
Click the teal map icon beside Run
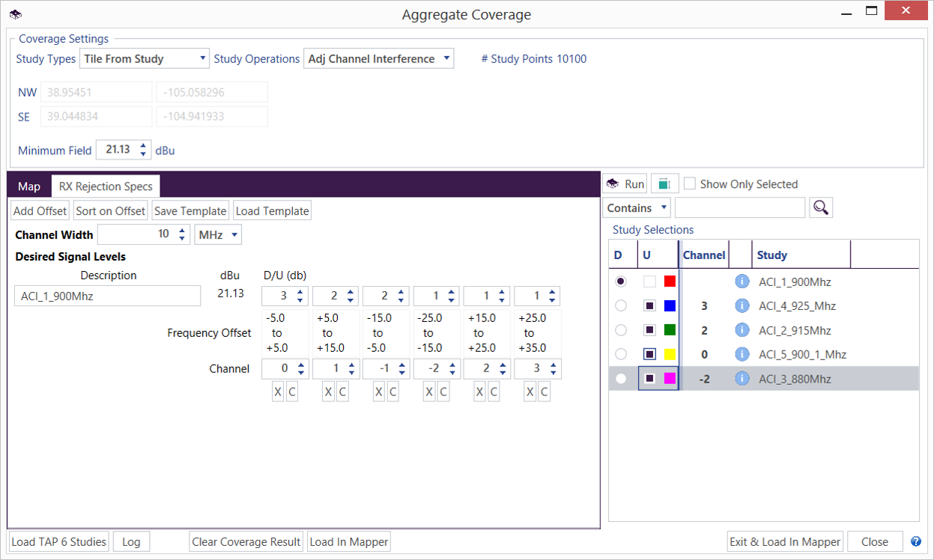664,184
